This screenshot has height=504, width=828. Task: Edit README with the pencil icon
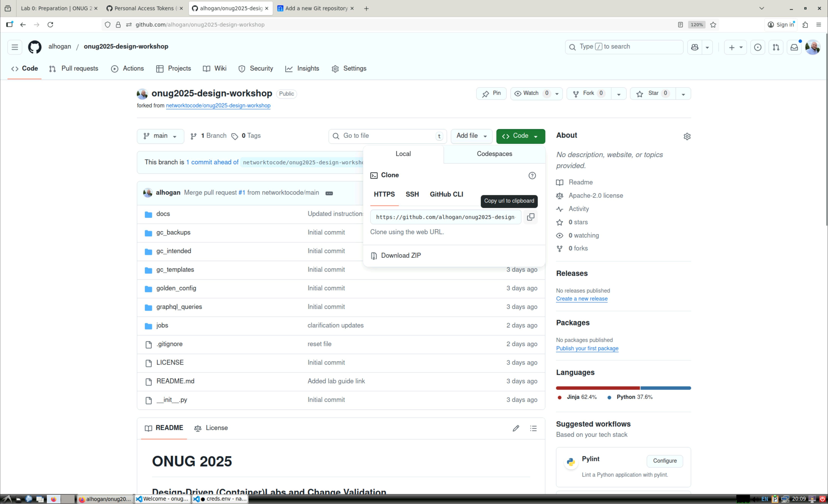point(516,428)
